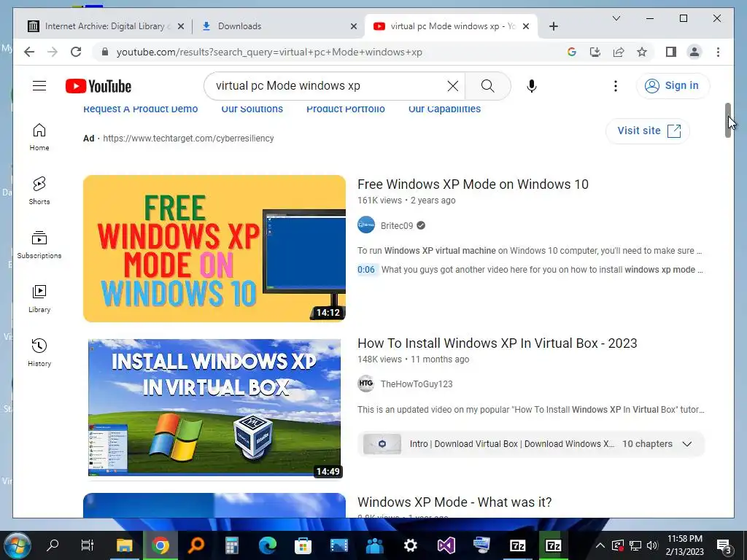Click Britec09 channel name
This screenshot has height=560, width=747.
point(396,226)
